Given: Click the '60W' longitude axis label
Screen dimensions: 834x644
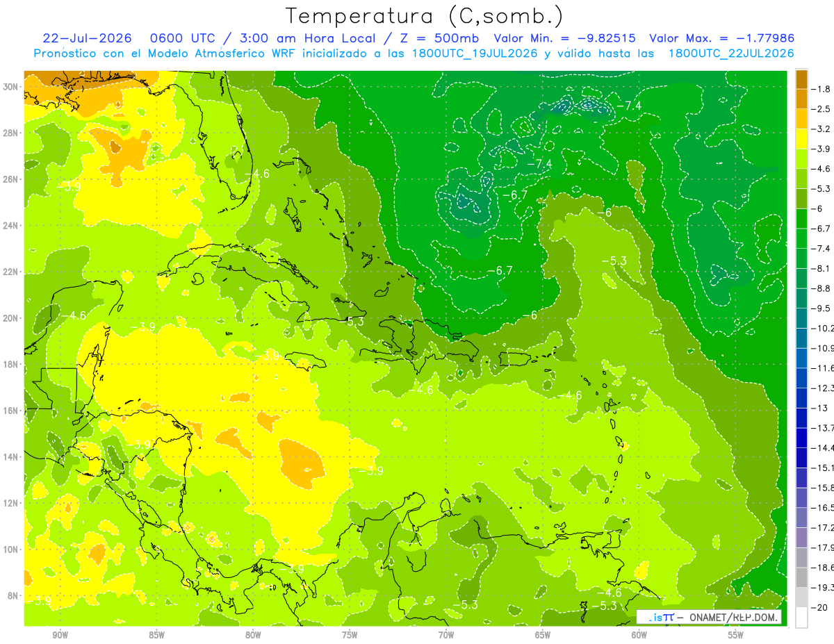Looking at the screenshot, I should [639, 635].
